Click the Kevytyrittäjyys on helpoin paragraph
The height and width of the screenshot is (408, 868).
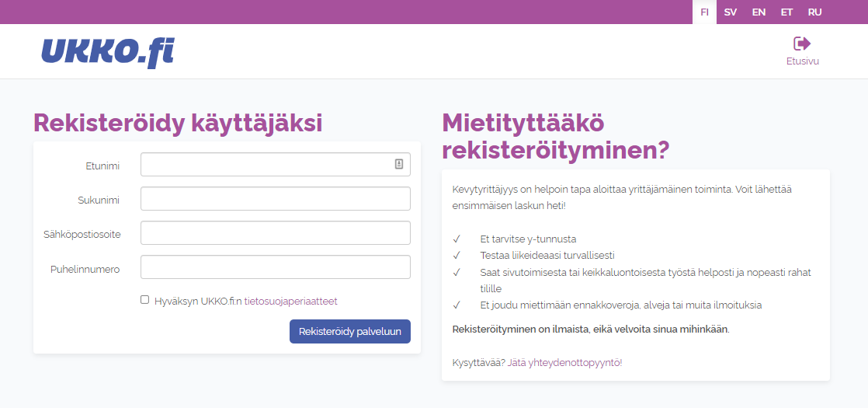[x=622, y=197]
